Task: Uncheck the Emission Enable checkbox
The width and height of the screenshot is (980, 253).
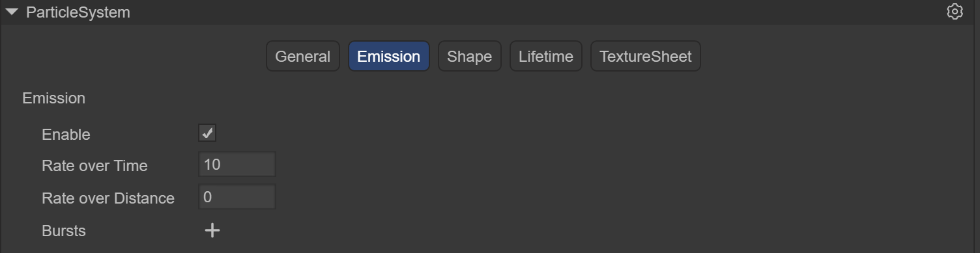Action: 207,133
